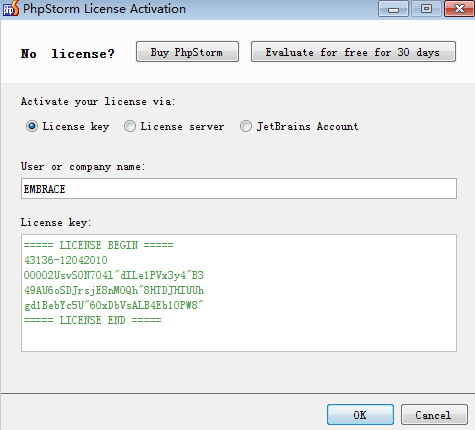Click the PhpStorm License Activation title bar text

click(x=104, y=9)
